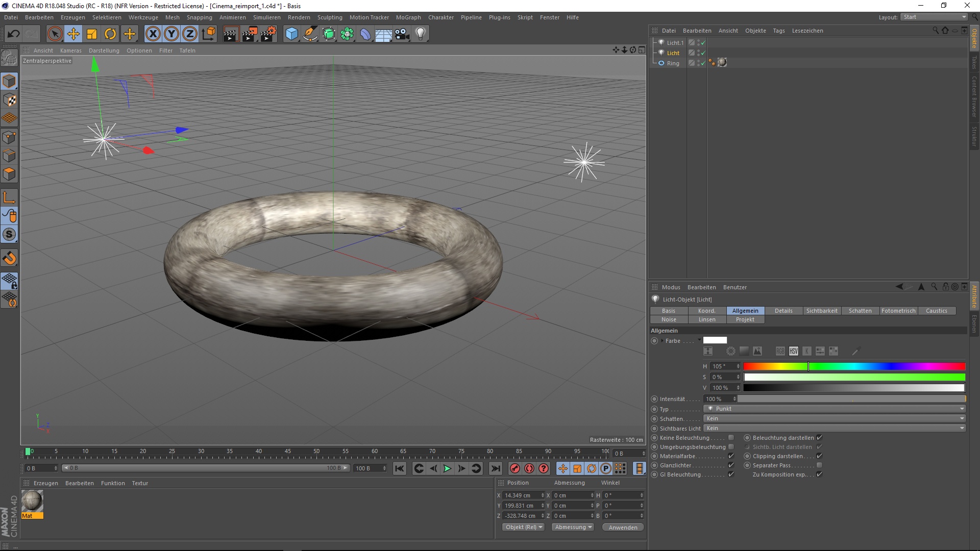Go to start of animation
The image size is (980, 551).
tap(400, 468)
